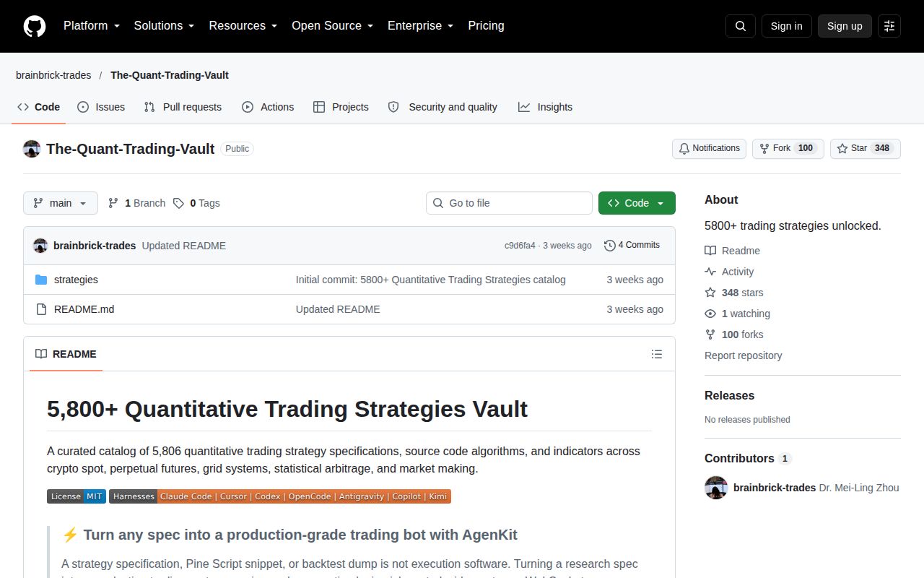Viewport: 924px width, 578px height.
Task: Click the search magnifier icon in header
Action: [x=741, y=26]
